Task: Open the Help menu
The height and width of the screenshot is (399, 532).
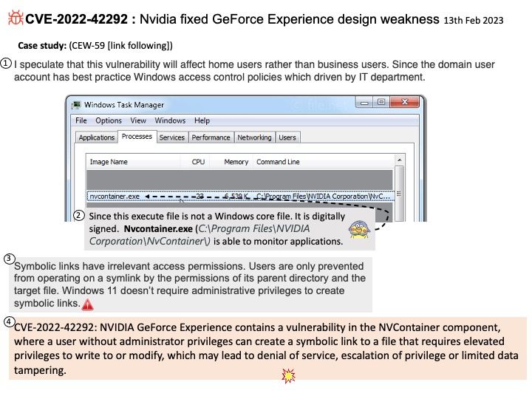Action: coord(202,120)
